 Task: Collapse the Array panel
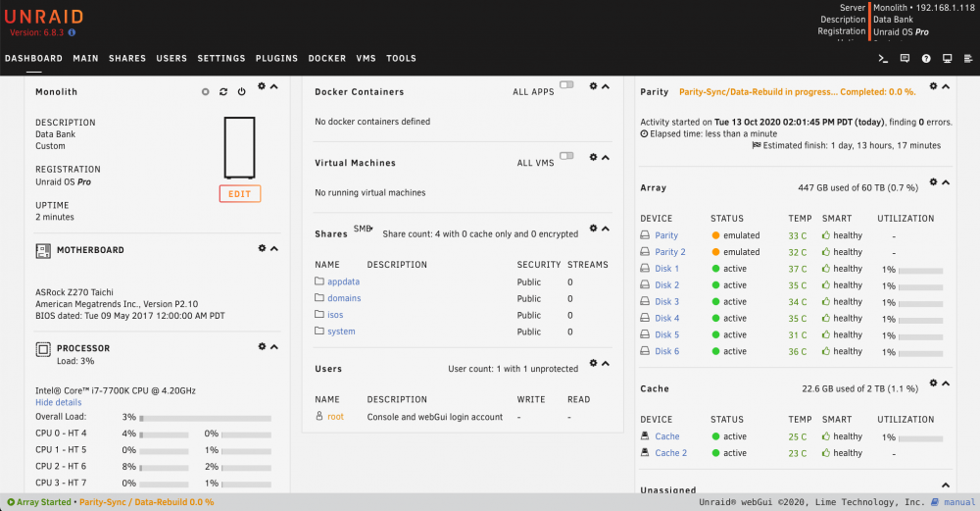point(946,182)
